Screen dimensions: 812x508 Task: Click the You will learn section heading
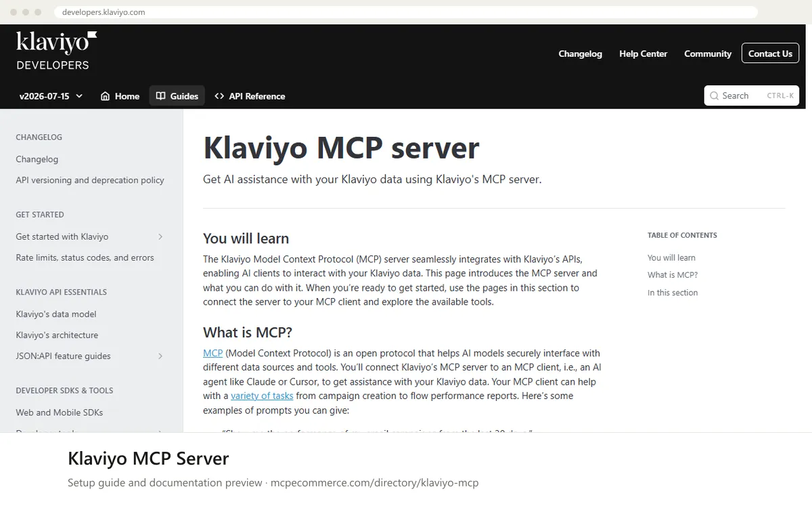[x=246, y=238]
